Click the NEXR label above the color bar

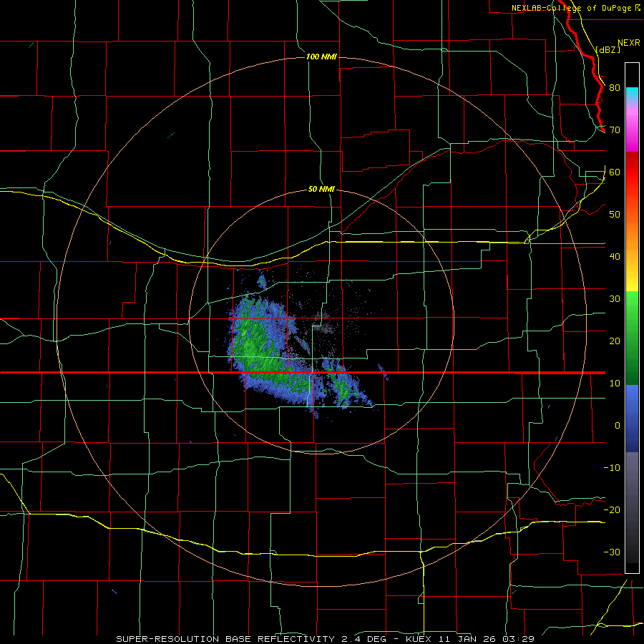tap(628, 43)
